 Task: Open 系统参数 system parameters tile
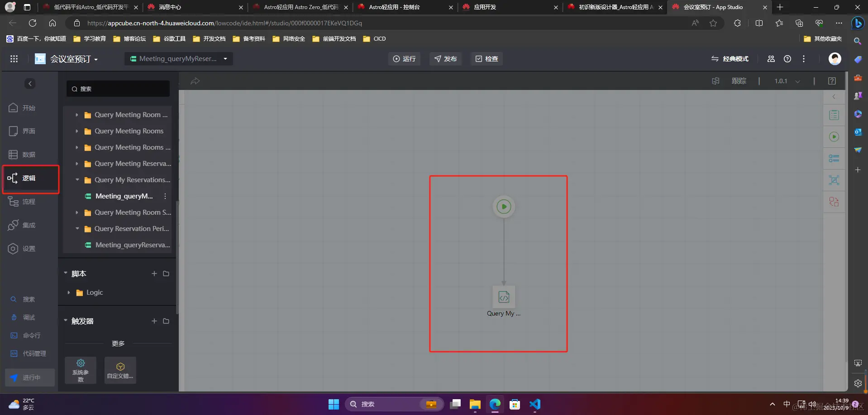click(81, 370)
